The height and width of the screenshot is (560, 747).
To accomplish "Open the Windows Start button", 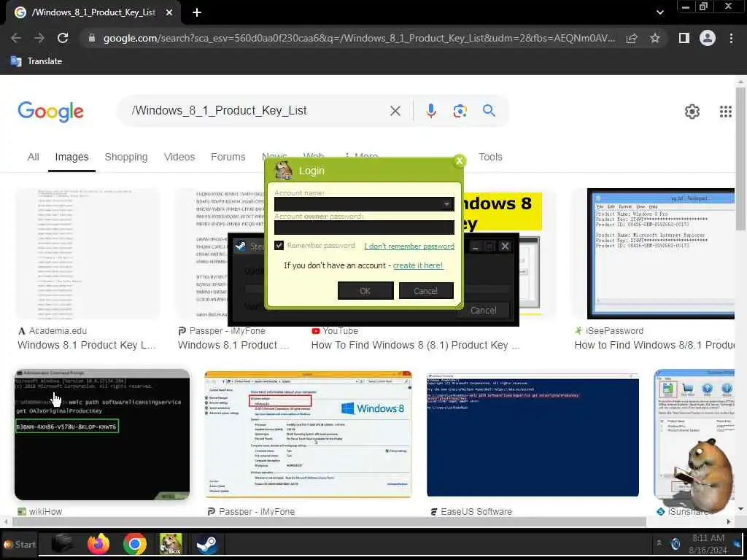I will (20, 544).
